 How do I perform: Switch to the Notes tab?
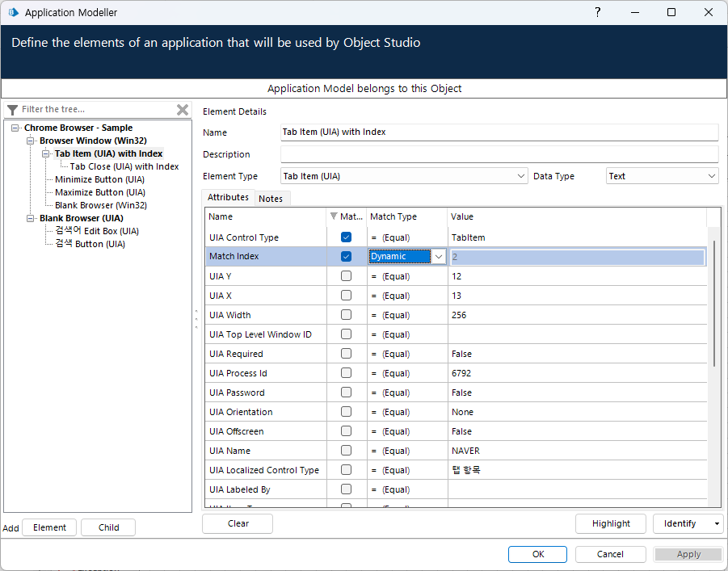[271, 199]
